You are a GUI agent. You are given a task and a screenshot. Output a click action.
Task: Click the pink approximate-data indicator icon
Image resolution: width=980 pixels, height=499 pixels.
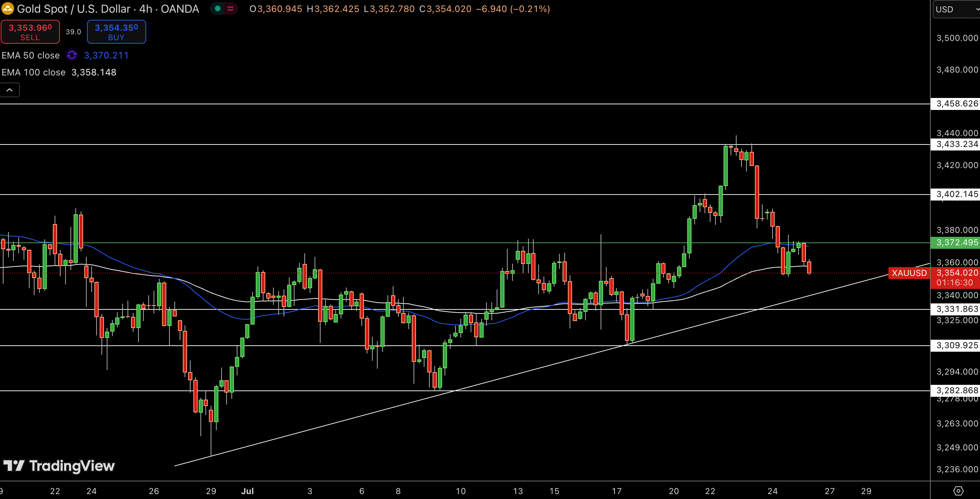(x=230, y=9)
